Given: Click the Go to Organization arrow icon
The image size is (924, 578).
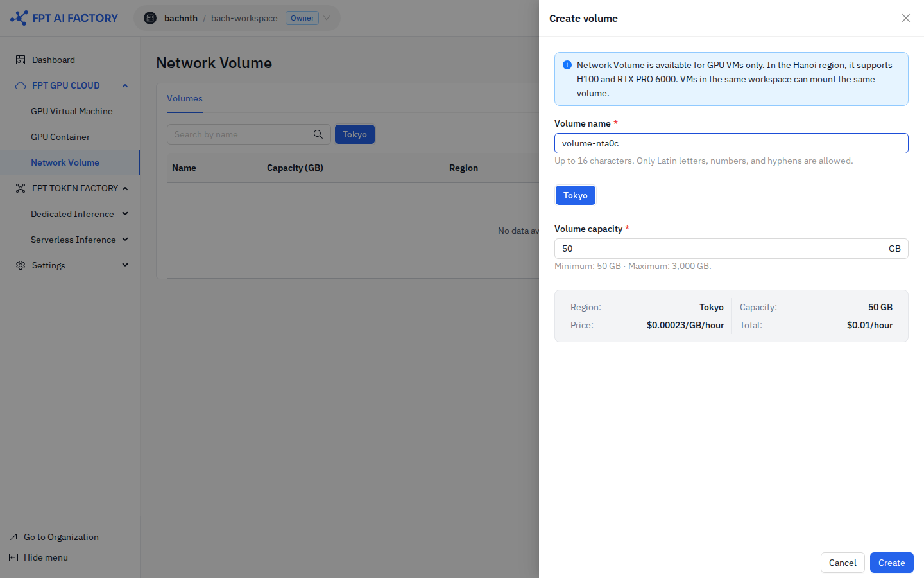Looking at the screenshot, I should pos(13,537).
